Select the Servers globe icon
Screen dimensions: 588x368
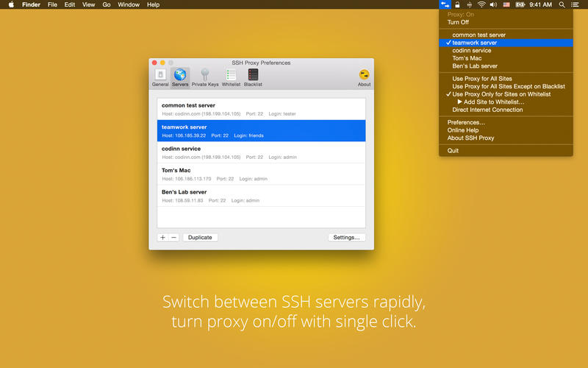pyautogui.click(x=180, y=77)
